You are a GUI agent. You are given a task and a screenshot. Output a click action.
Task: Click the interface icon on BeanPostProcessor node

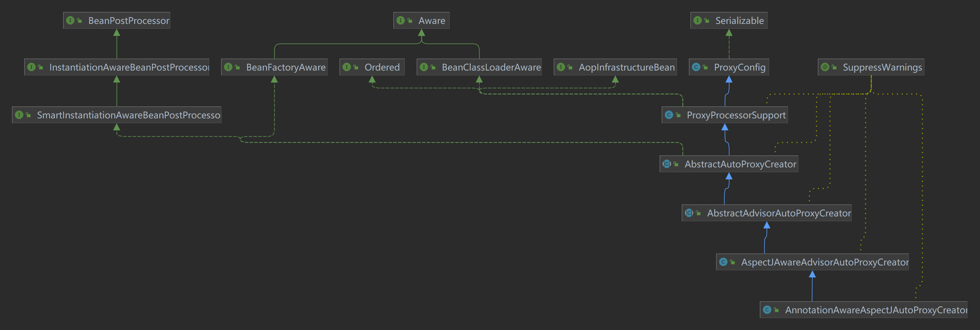pos(70,21)
